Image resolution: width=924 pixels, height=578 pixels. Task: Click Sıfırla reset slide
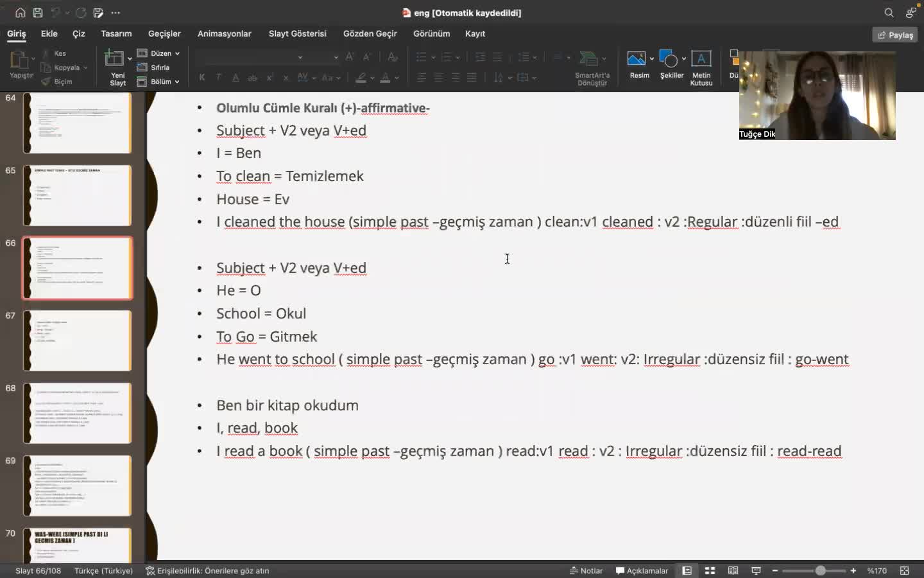[153, 67]
